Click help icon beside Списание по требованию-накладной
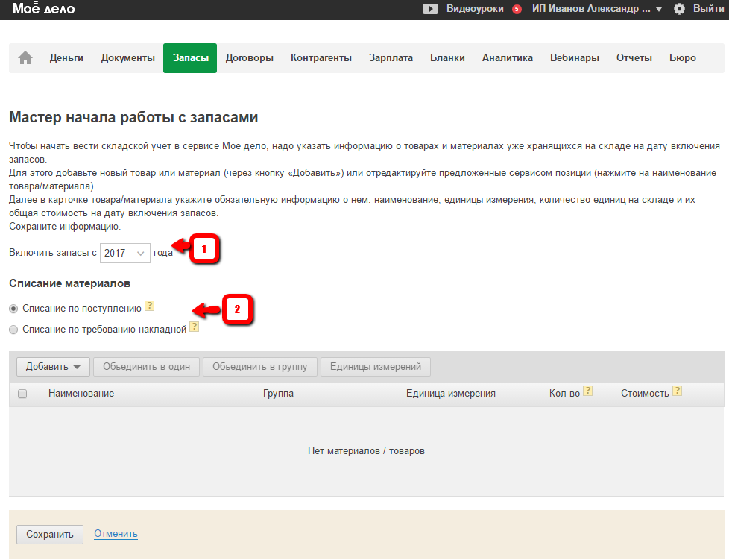Image resolution: width=729 pixels, height=560 pixels. [x=194, y=327]
